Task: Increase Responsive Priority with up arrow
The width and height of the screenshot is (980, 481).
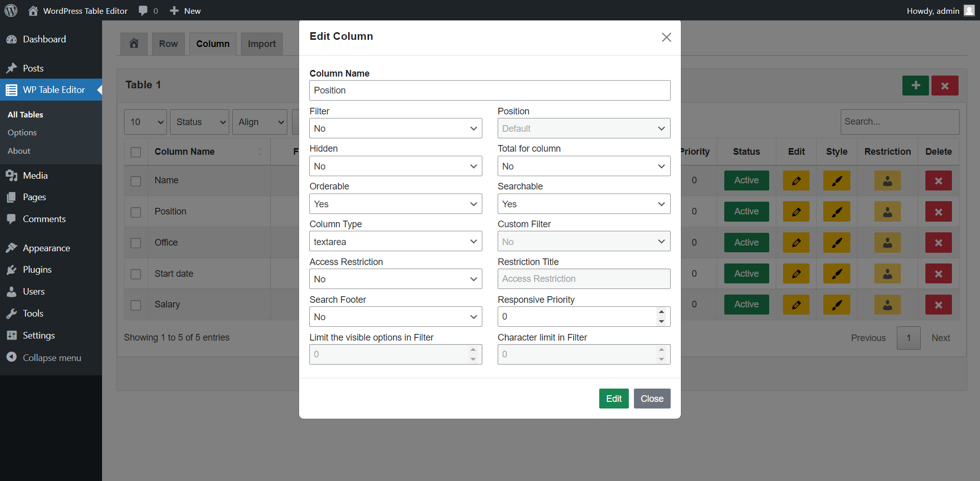Action: point(661,312)
